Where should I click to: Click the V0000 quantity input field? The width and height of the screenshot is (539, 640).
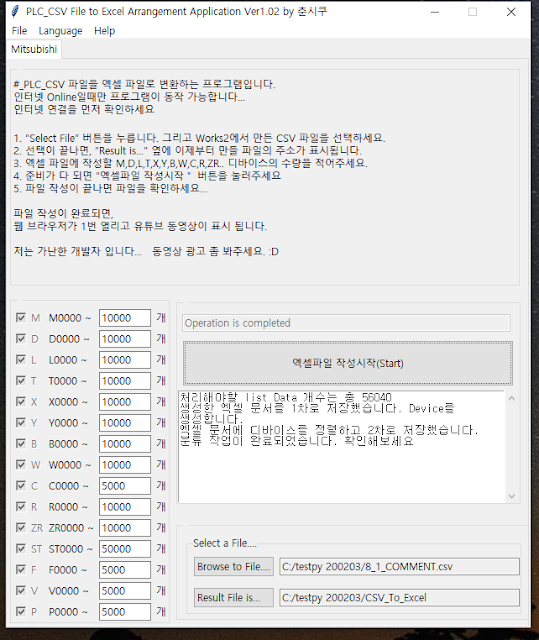[x=125, y=591]
